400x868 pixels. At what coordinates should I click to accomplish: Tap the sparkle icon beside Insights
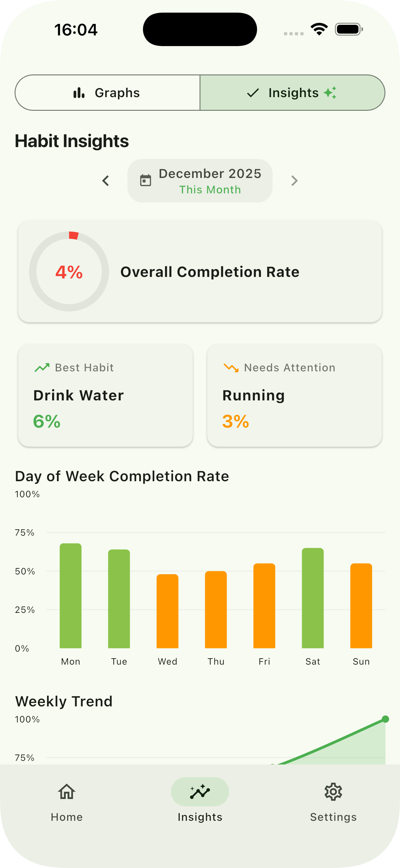click(x=330, y=93)
